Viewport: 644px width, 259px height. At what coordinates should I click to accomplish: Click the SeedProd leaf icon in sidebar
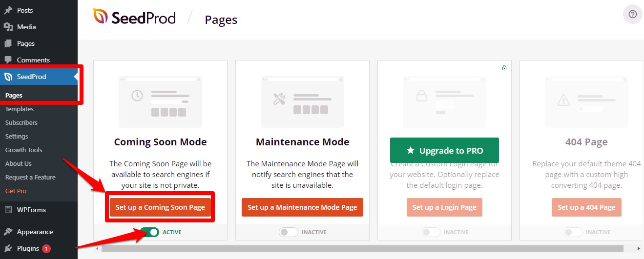[8, 77]
